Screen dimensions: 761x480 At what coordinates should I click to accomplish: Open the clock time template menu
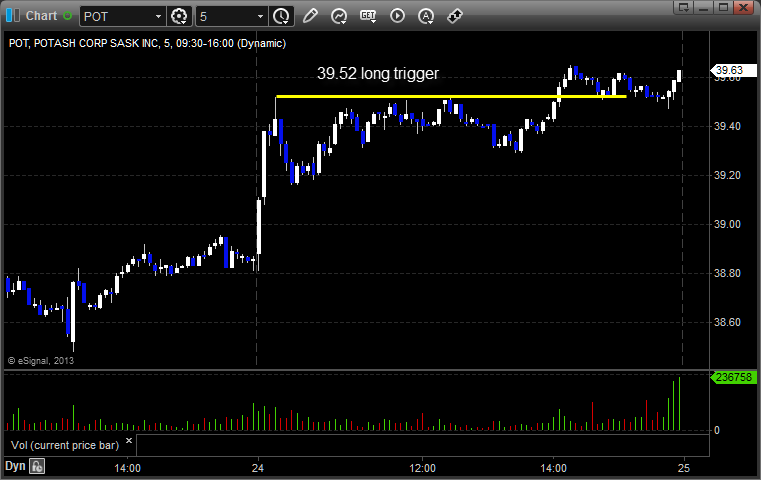(x=281, y=16)
